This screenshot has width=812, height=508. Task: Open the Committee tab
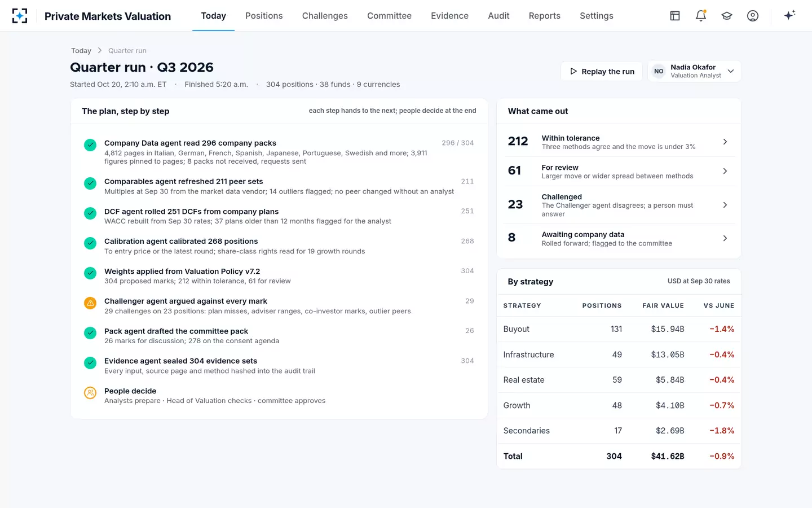pos(389,16)
